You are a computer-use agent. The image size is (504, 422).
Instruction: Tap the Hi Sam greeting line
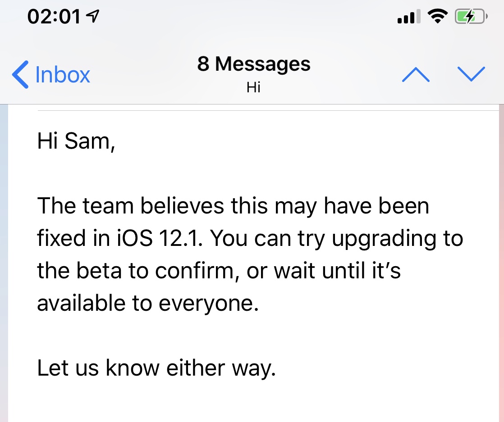[x=76, y=141]
